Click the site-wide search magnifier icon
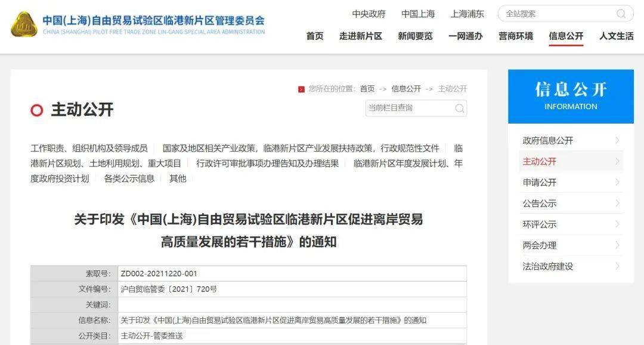The image size is (644, 345). [621, 14]
